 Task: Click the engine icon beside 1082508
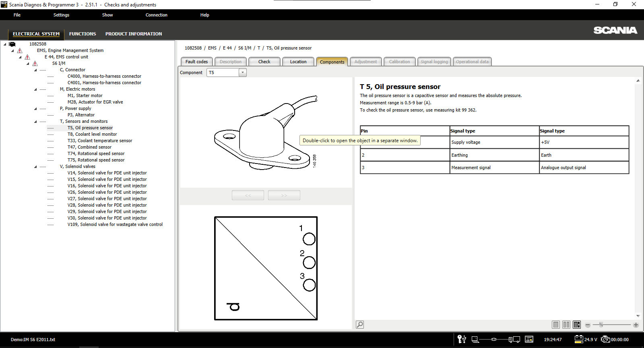coord(12,44)
